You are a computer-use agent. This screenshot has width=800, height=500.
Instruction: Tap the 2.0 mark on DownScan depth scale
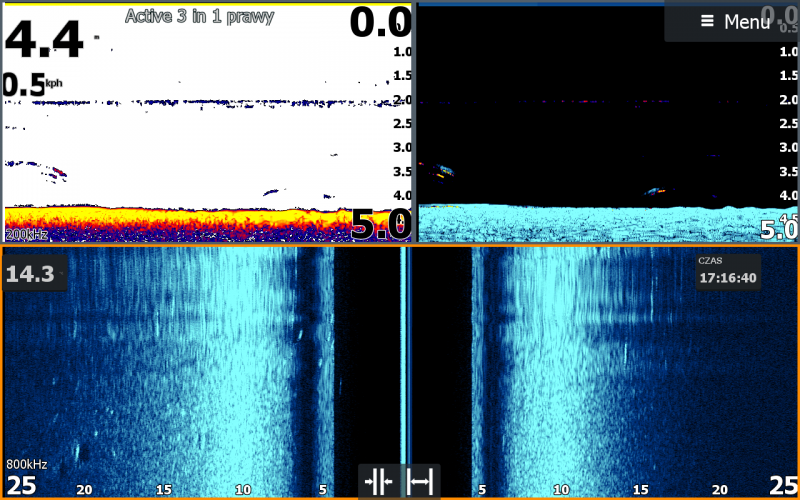pyautogui.click(x=790, y=100)
